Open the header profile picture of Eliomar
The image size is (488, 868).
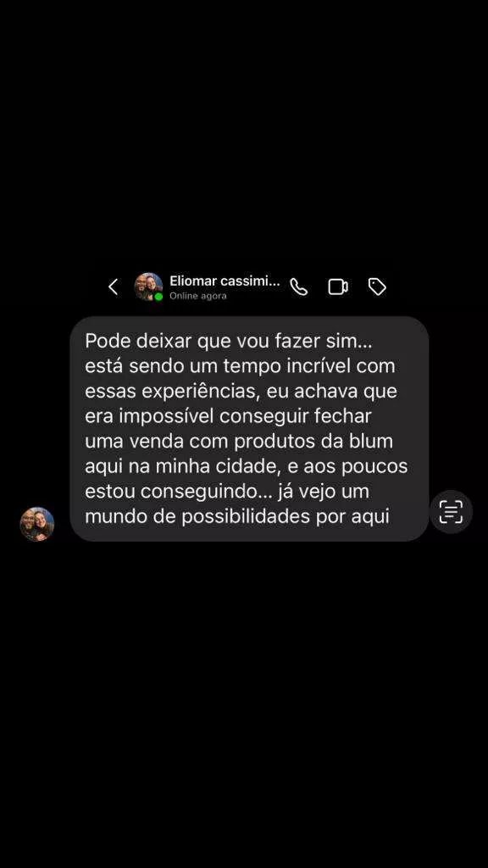[x=149, y=287]
